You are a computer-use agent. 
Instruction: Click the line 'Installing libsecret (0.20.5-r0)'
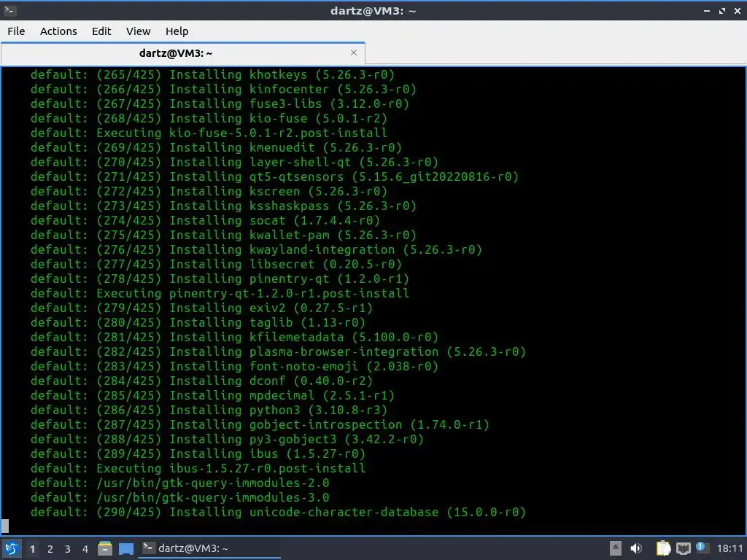click(x=216, y=264)
